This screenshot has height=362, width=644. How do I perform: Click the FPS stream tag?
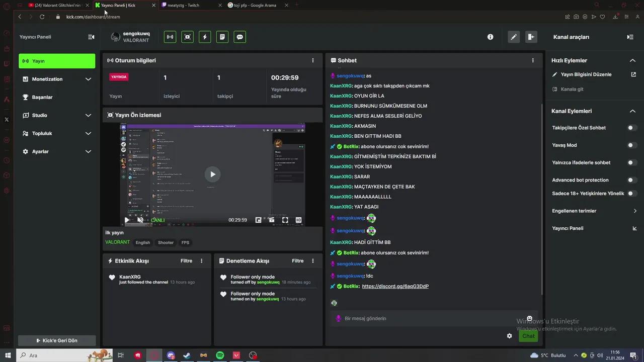click(x=186, y=242)
